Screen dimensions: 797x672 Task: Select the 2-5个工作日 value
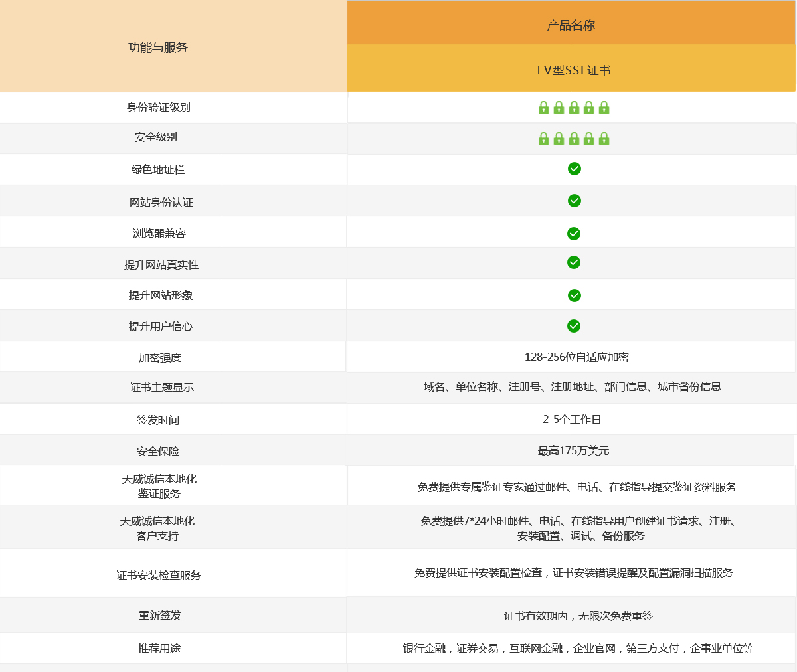tap(572, 419)
